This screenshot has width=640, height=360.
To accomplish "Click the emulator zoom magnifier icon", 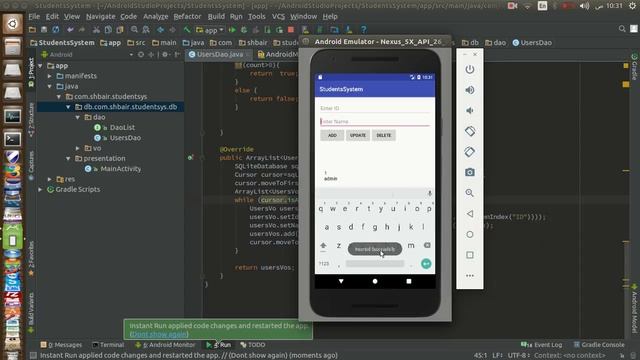I will click(470, 193).
